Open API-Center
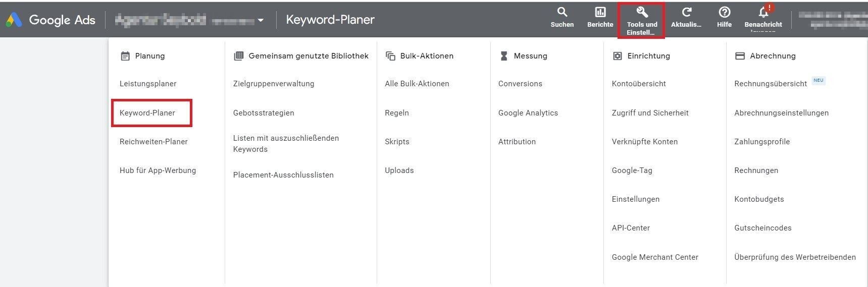The height and width of the screenshot is (287, 868). point(631,228)
